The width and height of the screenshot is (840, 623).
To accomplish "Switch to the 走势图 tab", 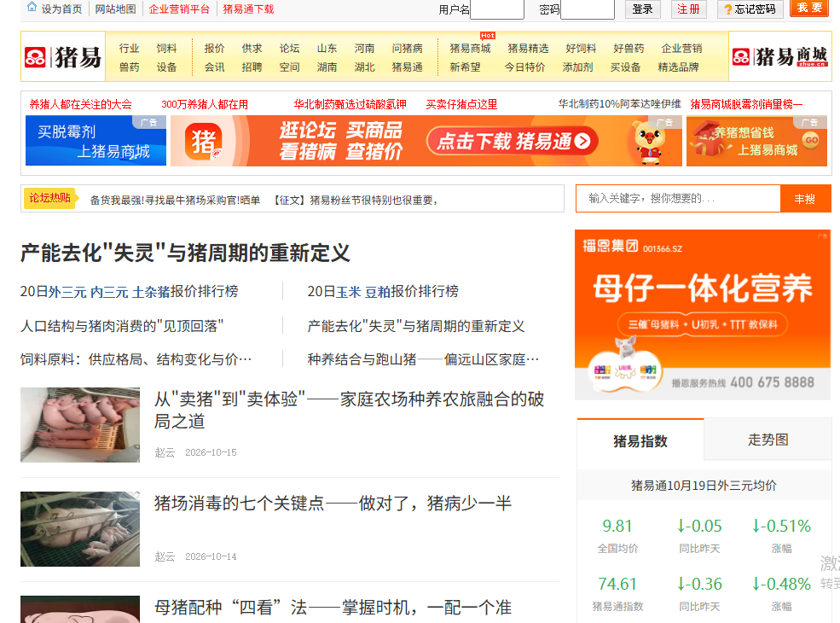I will point(768,440).
